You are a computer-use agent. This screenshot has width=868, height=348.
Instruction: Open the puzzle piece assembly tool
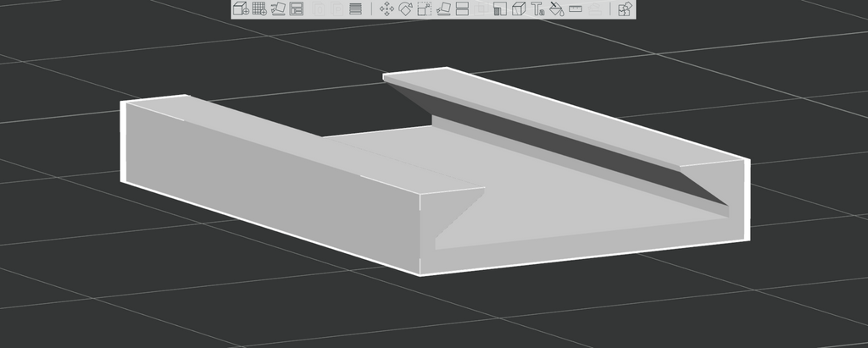[x=625, y=8]
